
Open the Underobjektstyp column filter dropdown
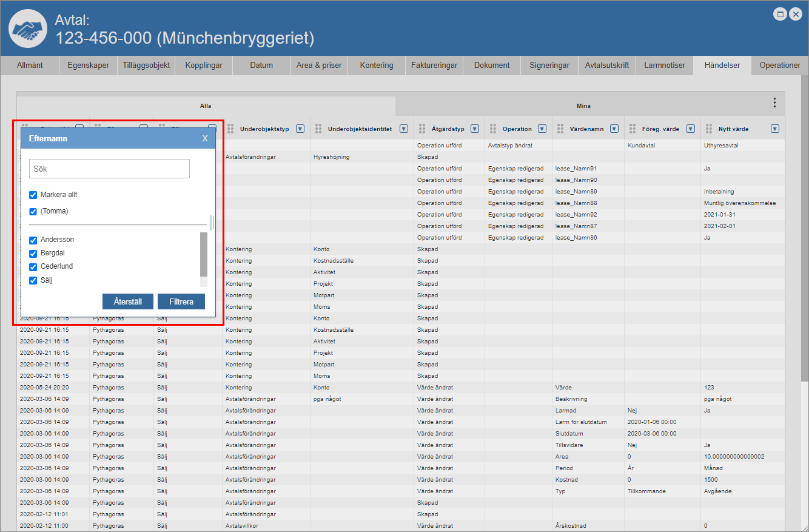[300, 129]
